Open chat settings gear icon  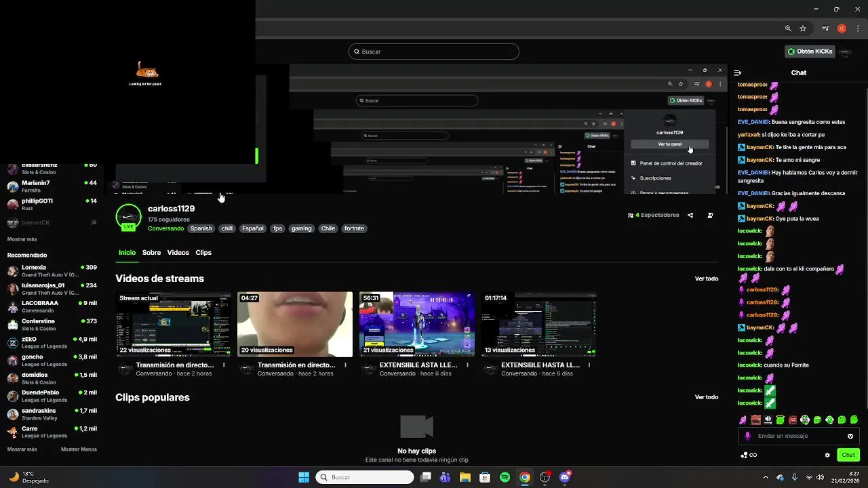coord(827,455)
